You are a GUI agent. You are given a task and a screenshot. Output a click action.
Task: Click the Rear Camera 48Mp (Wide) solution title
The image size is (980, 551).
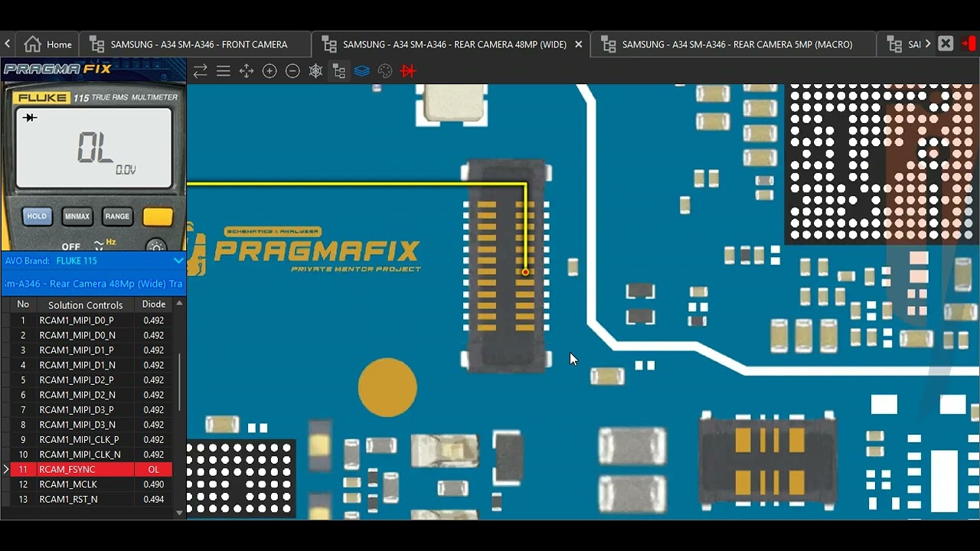tap(93, 284)
